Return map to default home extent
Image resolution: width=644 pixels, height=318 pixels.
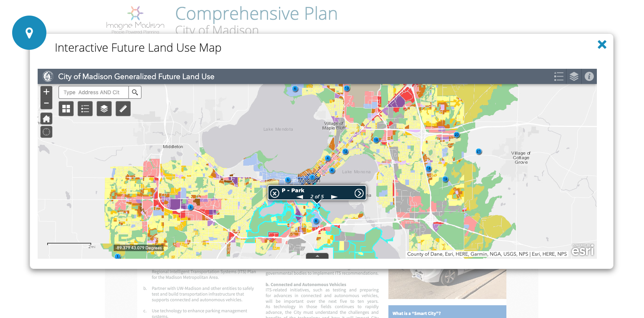click(46, 119)
